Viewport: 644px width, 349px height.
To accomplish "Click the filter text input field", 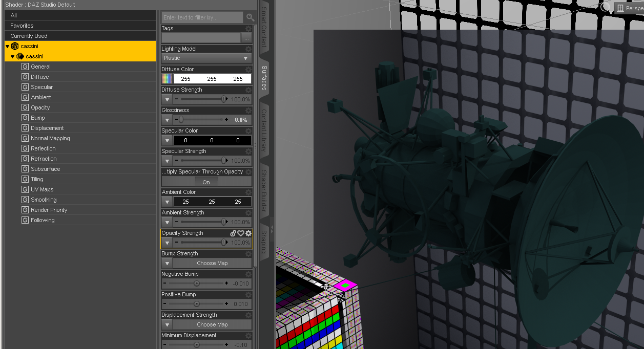I will [x=202, y=17].
